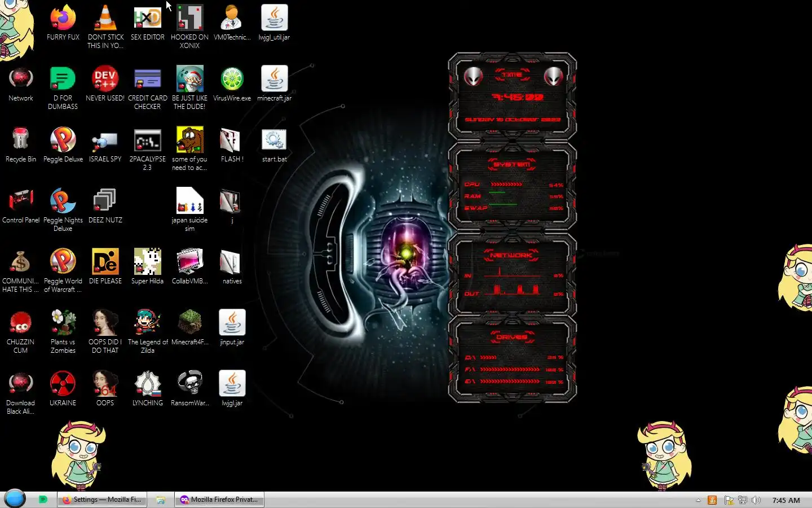The width and height of the screenshot is (812, 508).
Task: Launch The Legend of Zilda
Action: click(x=147, y=323)
